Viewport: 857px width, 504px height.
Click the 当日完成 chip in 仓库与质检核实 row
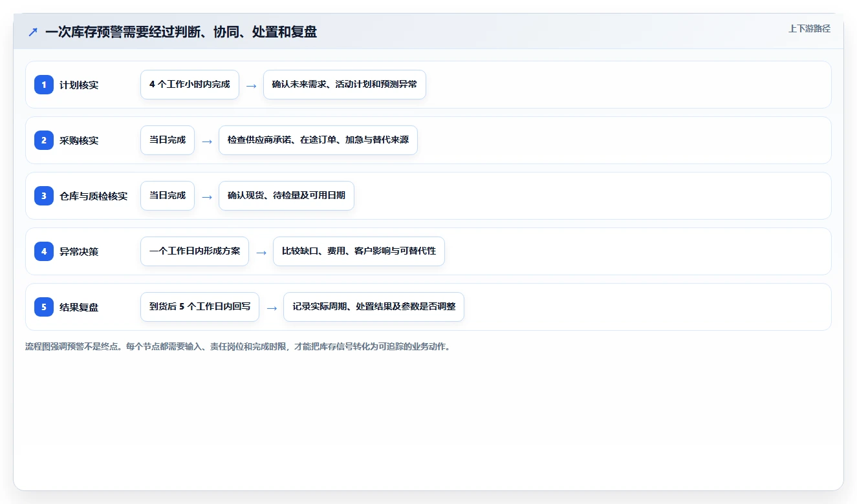click(168, 196)
